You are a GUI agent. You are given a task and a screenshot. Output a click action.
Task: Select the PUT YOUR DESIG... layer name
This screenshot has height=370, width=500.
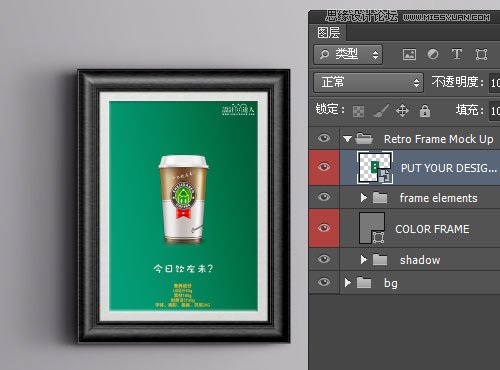point(449,168)
